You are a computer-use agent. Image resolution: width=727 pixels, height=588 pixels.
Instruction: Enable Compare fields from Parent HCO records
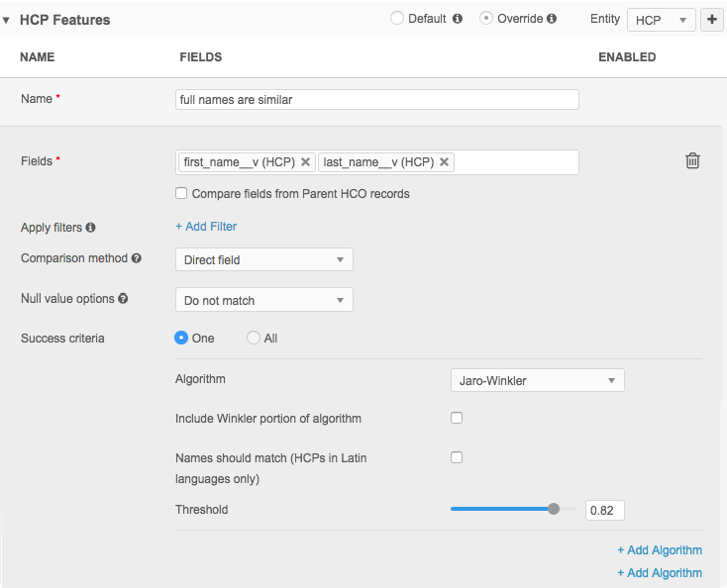(x=181, y=194)
